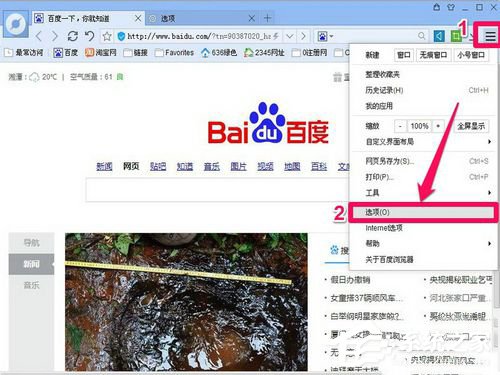The width and height of the screenshot is (500, 375).
Task: Open 最常访问 bookmark
Action: 23,52
